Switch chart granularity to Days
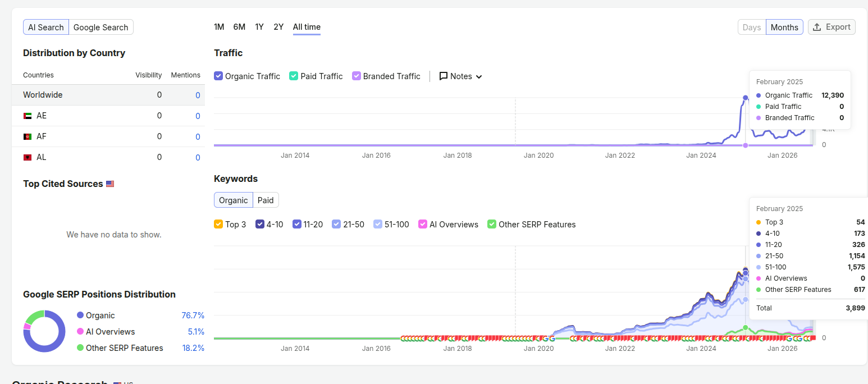This screenshot has height=384, width=868. (752, 27)
